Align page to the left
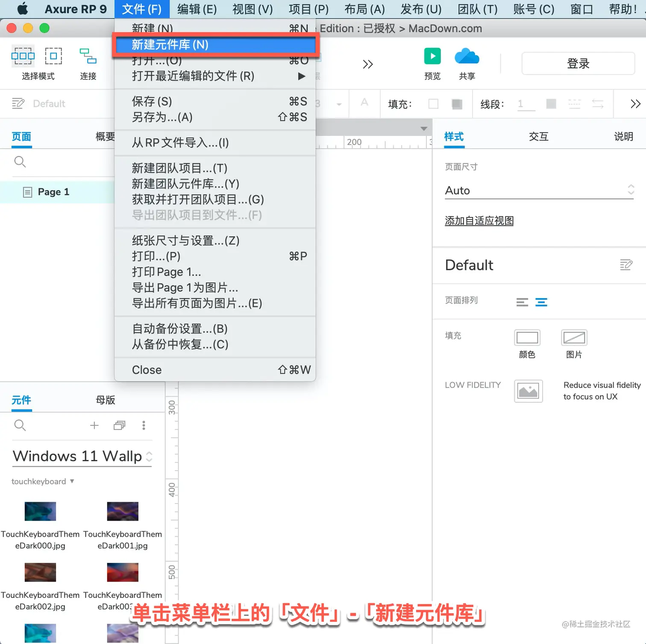 (x=522, y=302)
